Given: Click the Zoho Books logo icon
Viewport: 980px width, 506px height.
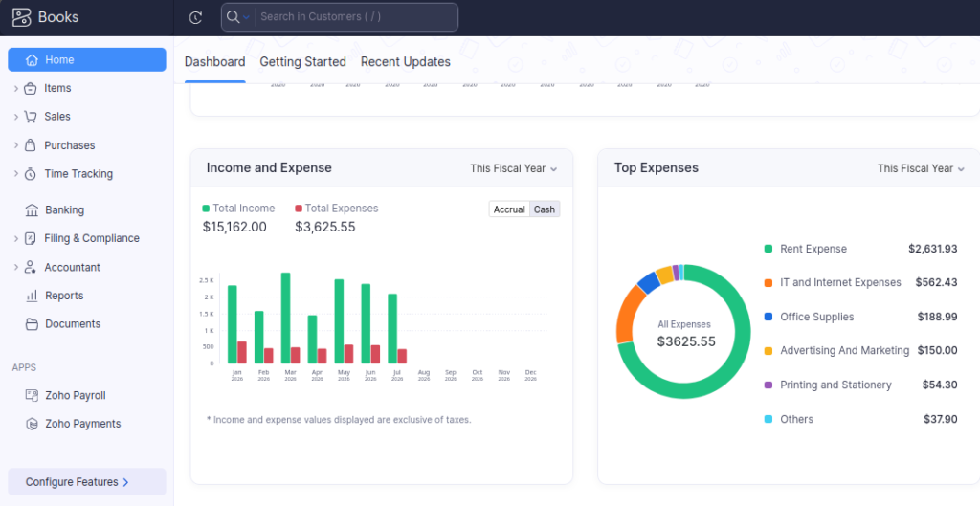Looking at the screenshot, I should pyautogui.click(x=22, y=17).
